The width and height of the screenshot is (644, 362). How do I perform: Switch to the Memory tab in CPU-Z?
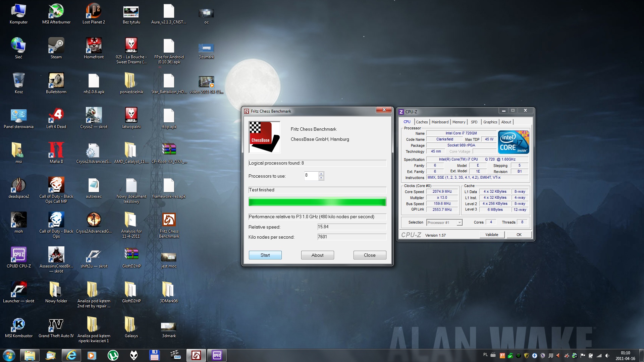click(x=459, y=122)
